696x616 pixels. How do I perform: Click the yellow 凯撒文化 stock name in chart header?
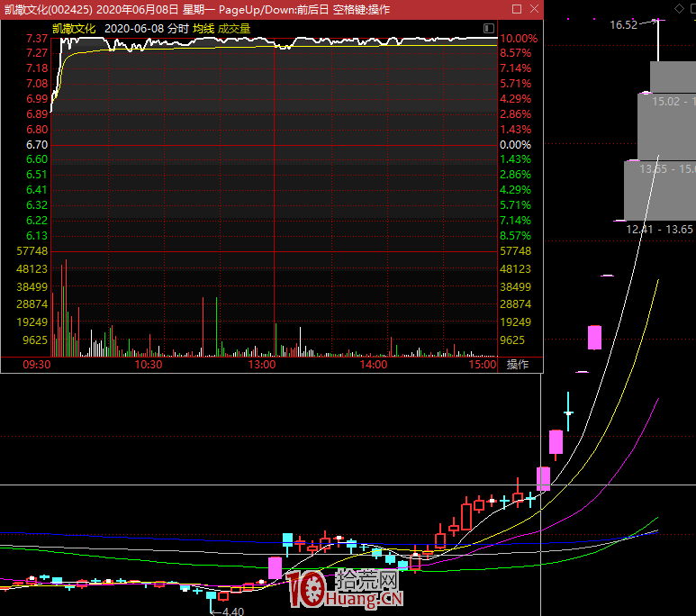click(x=74, y=29)
